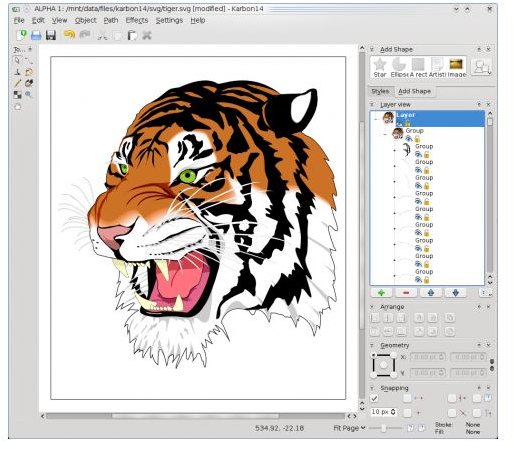Screen dimensions: 514x449
Task: Open the Fit Page zoom dropdown
Action: click(349, 428)
